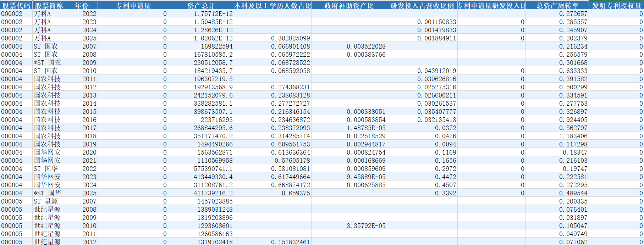Select the asset value 1.02062E+12
This screenshot has height=245, width=644.
tap(201, 38)
